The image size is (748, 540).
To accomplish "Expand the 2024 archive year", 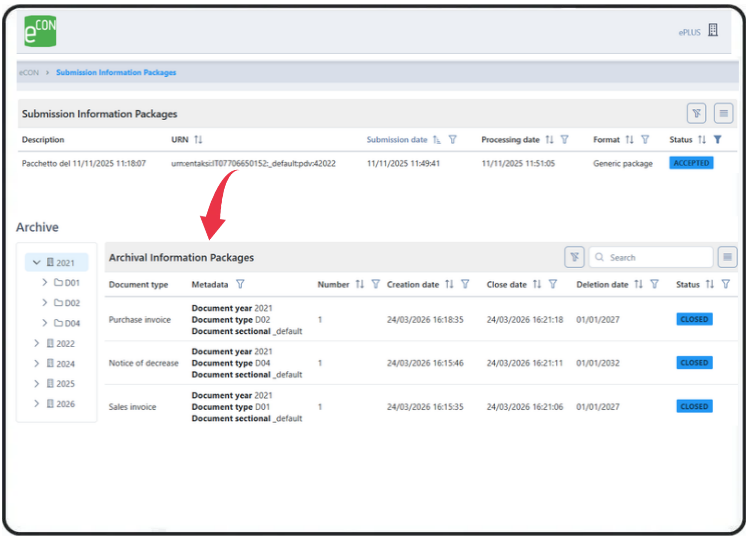I will [37, 364].
